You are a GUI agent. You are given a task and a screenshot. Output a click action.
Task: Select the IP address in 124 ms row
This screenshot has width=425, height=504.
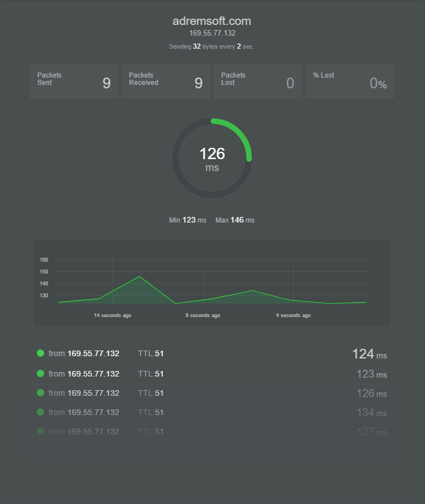[93, 353]
